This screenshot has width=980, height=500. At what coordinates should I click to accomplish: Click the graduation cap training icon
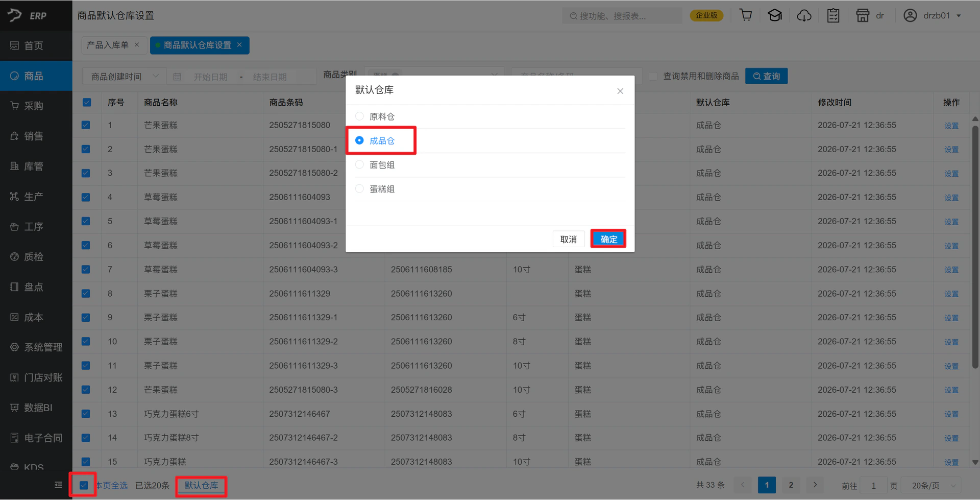point(775,15)
